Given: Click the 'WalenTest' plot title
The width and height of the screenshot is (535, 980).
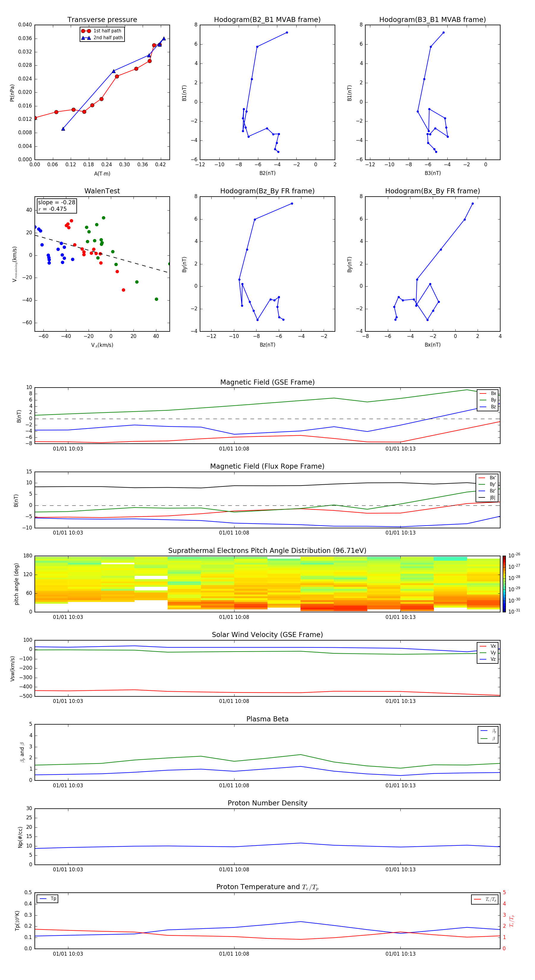Looking at the screenshot, I should (x=102, y=191).
